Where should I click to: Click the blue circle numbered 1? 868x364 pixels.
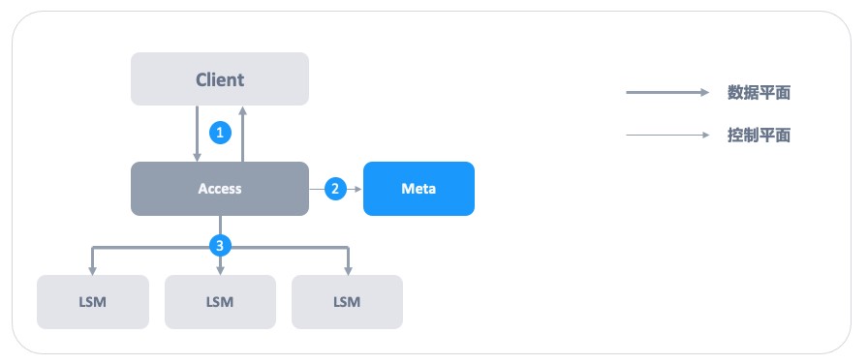(x=220, y=133)
